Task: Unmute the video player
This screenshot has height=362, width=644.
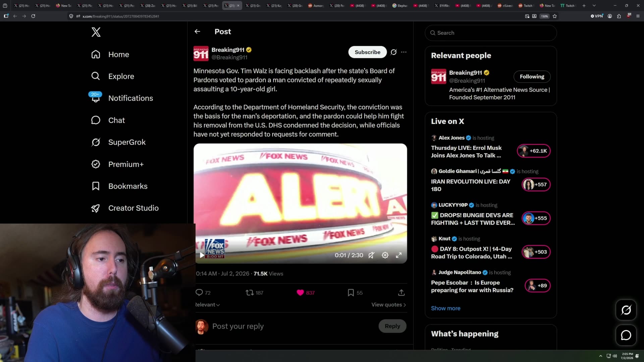Action: click(x=371, y=255)
